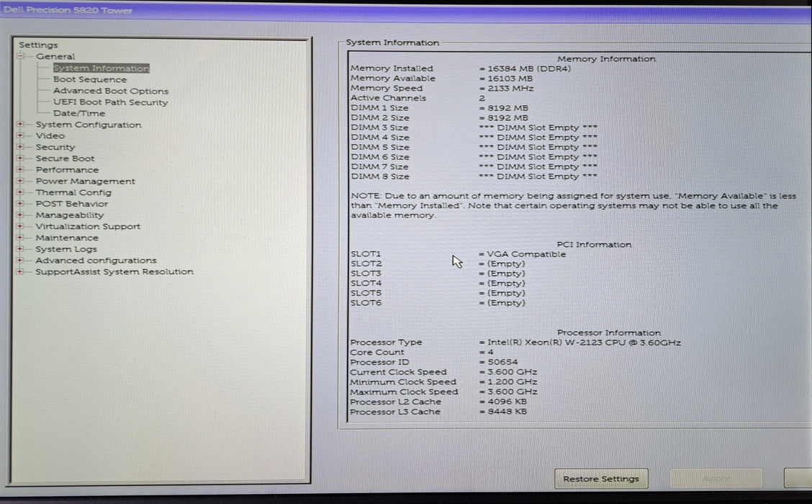
Task: Click the Memory Information heading
Action: [x=606, y=58]
